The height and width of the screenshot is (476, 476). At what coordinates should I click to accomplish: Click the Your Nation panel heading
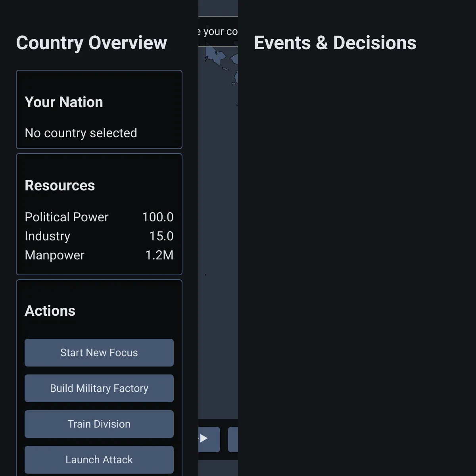coord(64,102)
